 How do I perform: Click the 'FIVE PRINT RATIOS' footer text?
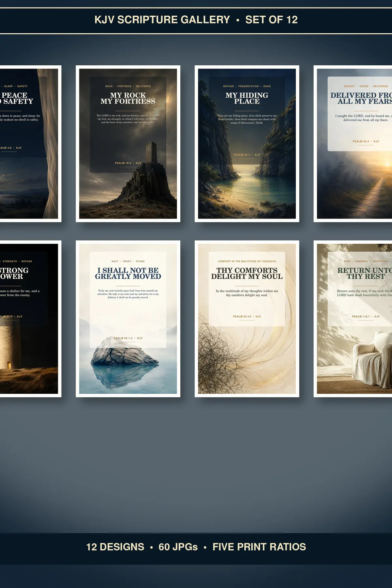point(259,547)
